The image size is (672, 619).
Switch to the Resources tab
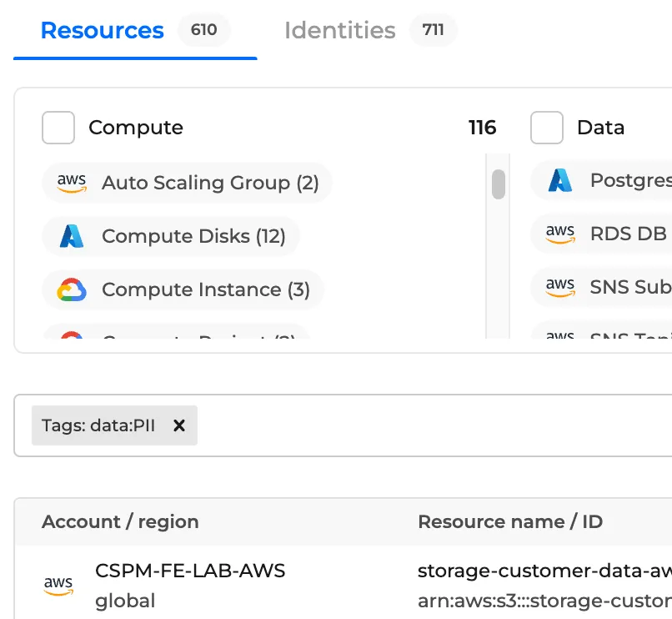103,31
